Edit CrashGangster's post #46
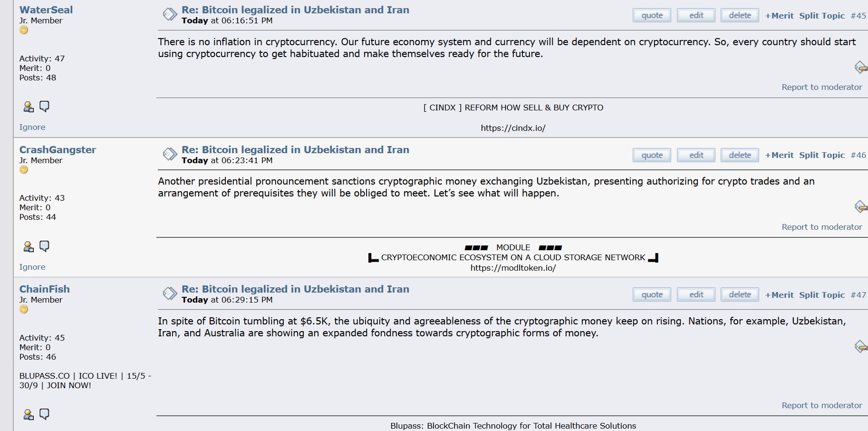 pos(696,155)
